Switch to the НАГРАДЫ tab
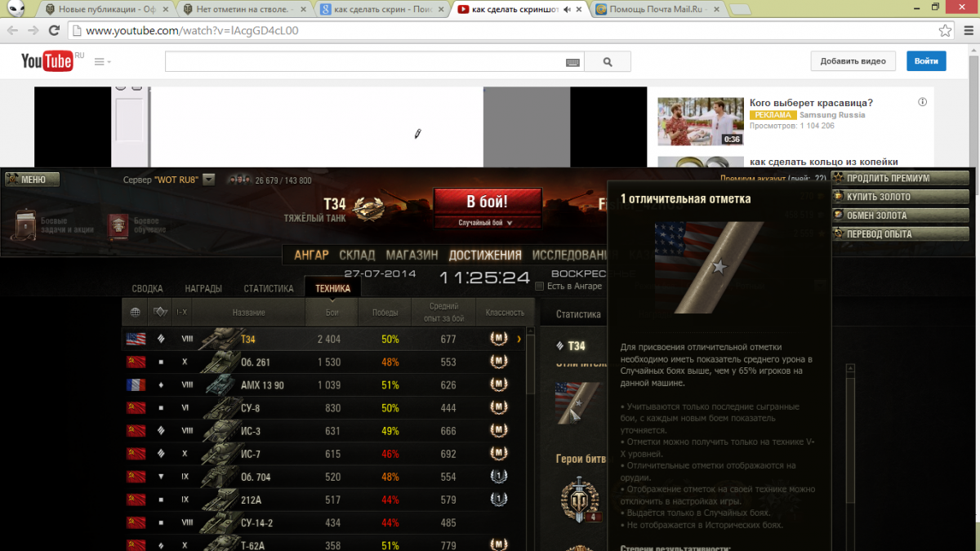The height and width of the screenshot is (551, 980). [x=203, y=288]
